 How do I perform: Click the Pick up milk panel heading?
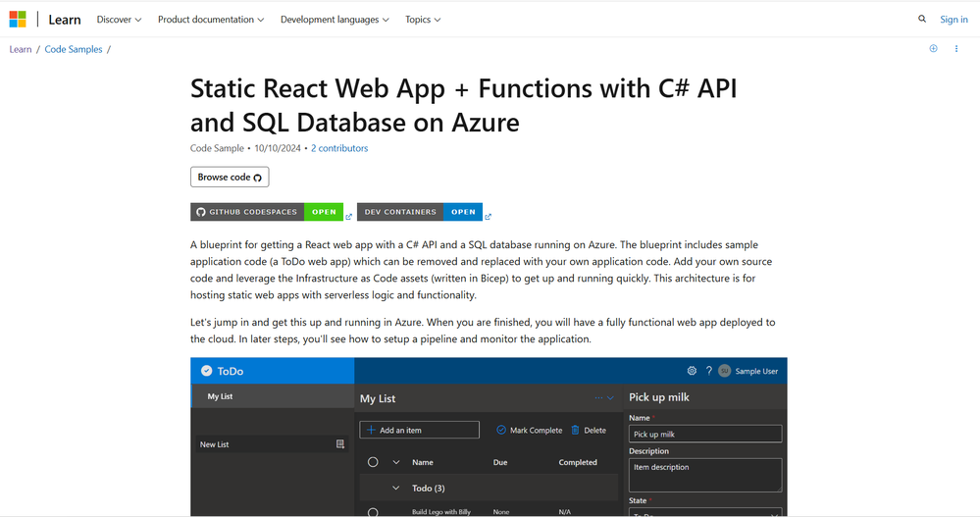pyautogui.click(x=659, y=397)
